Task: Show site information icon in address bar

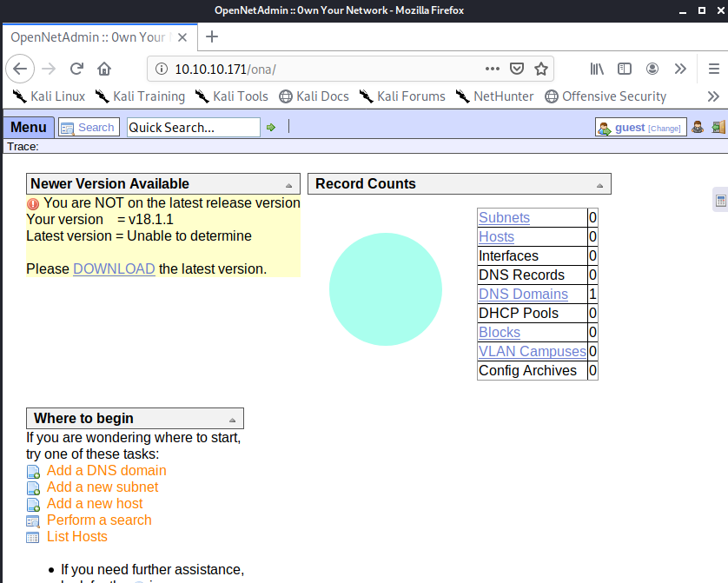Action: pos(161,70)
